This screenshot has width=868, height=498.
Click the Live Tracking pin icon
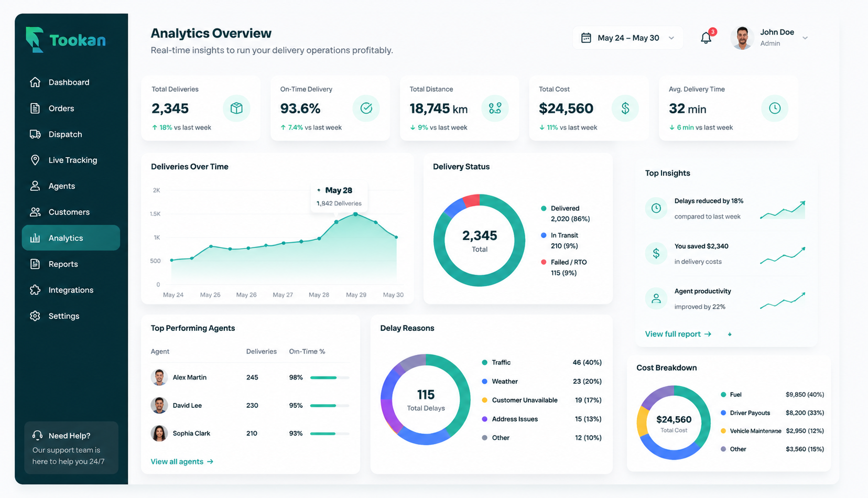[x=35, y=160]
